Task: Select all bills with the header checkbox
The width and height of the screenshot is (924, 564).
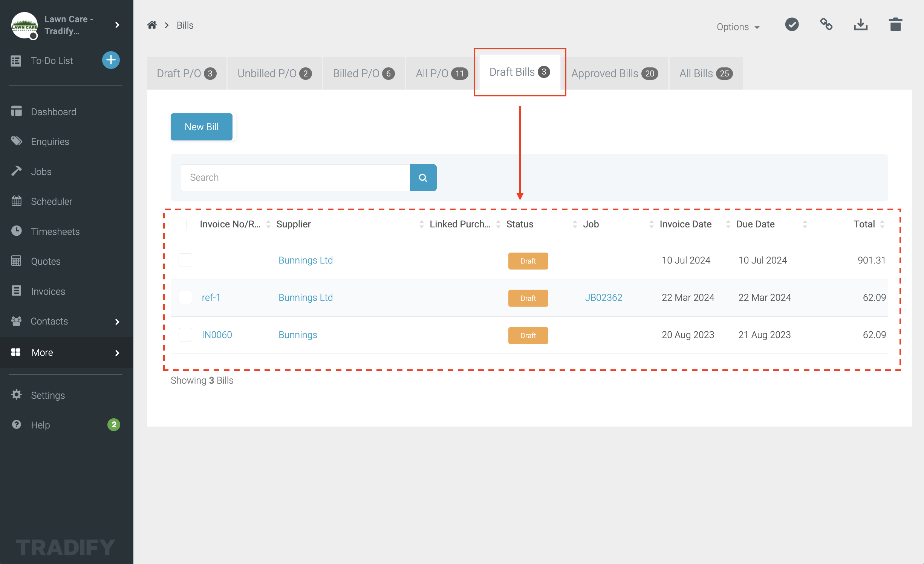Action: click(180, 224)
